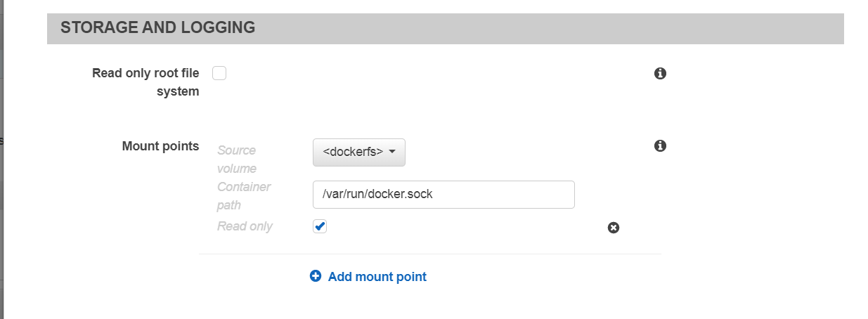Remove the docker.sock mount point
The image size is (868, 319).
pos(614,228)
